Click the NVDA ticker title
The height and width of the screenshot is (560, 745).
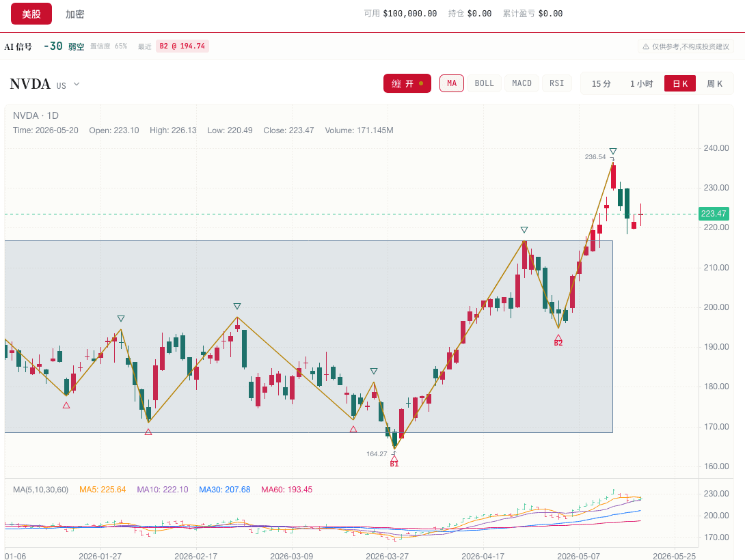pyautogui.click(x=30, y=84)
